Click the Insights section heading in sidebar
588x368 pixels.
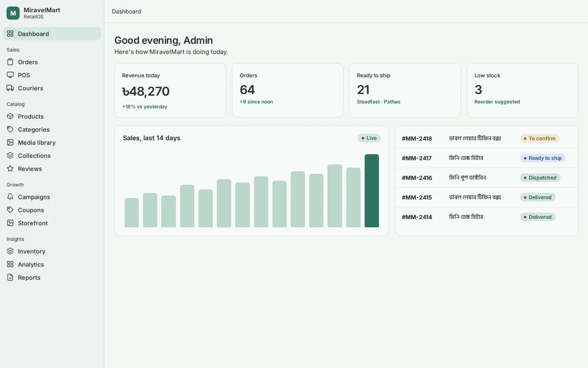point(16,239)
